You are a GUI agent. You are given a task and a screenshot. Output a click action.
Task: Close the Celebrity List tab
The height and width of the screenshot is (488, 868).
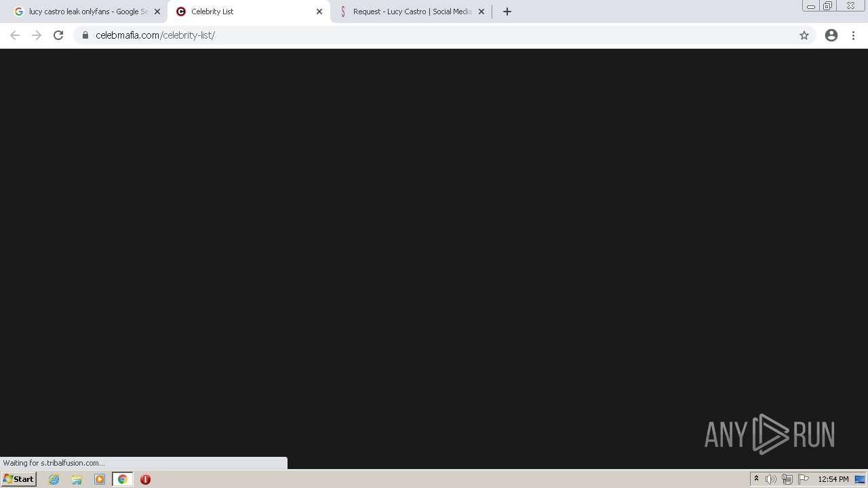point(319,12)
